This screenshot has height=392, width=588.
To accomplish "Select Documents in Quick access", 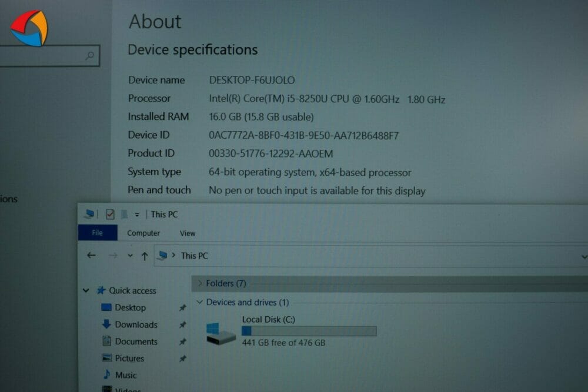I will point(136,341).
